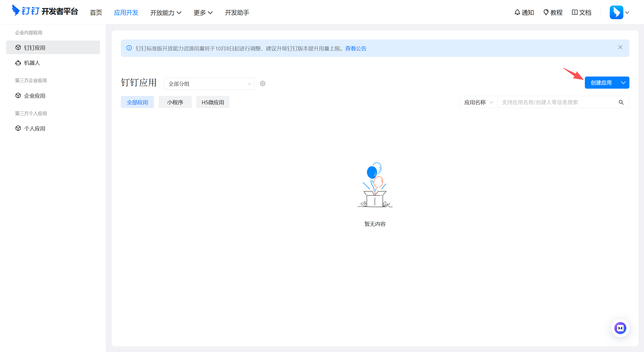Click the 第三方个人应用 section label

pyautogui.click(x=31, y=113)
